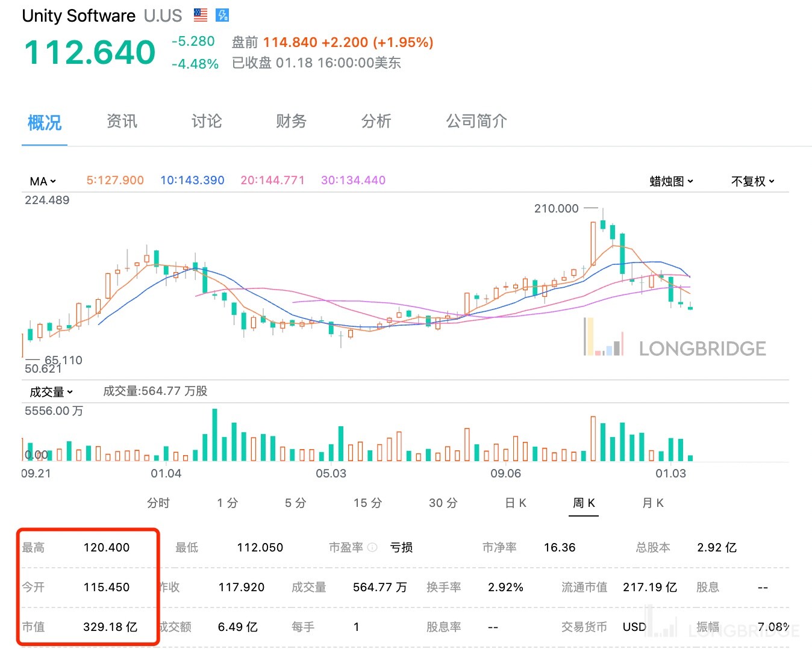Switch to the 资讯 tab
The height and width of the screenshot is (649, 812).
[x=122, y=122]
